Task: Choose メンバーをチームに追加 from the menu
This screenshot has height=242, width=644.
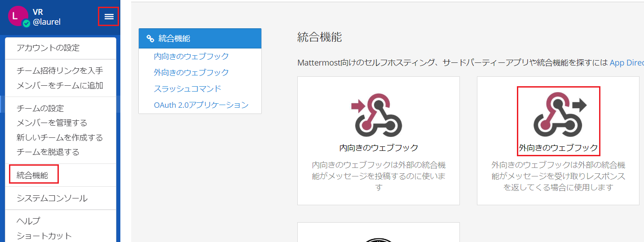Action: [61, 85]
